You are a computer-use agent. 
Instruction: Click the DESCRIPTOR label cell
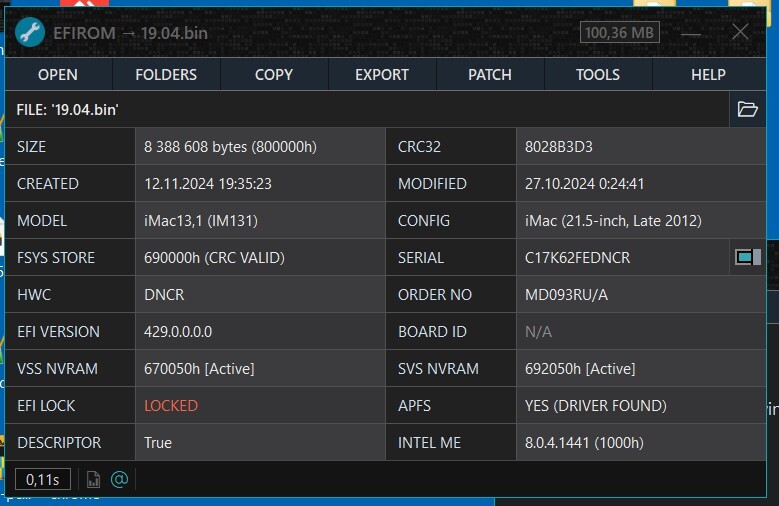70,442
